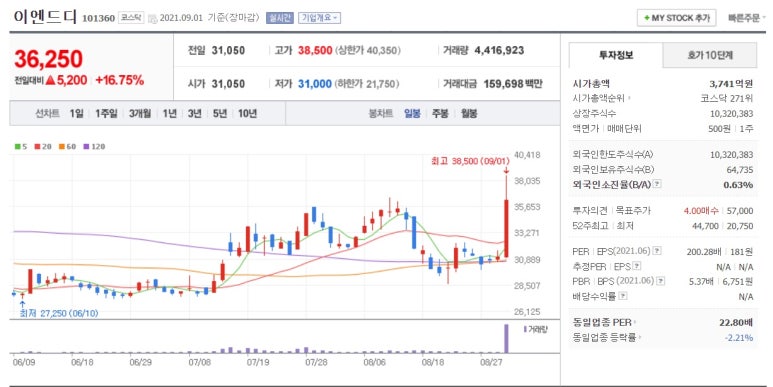773x387 pixels.
Task: Expand the 빠른주문 dropdown
Action: 747,18
